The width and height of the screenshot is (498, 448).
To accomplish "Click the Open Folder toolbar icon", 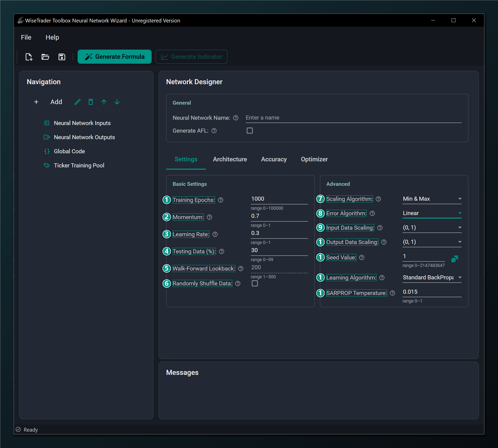I will coord(45,57).
